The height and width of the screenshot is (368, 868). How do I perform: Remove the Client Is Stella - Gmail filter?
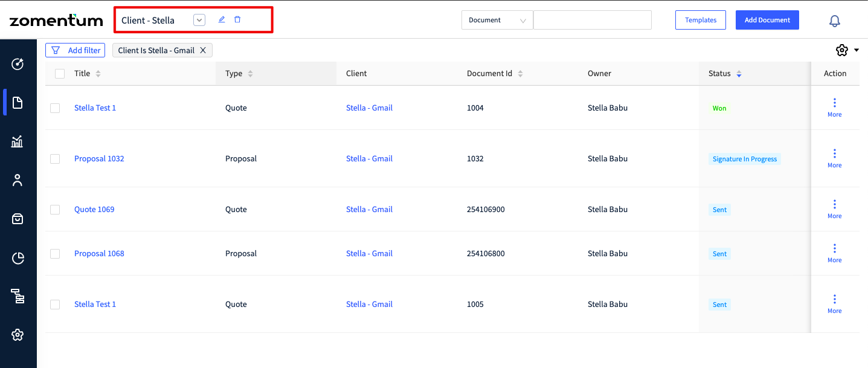click(203, 50)
